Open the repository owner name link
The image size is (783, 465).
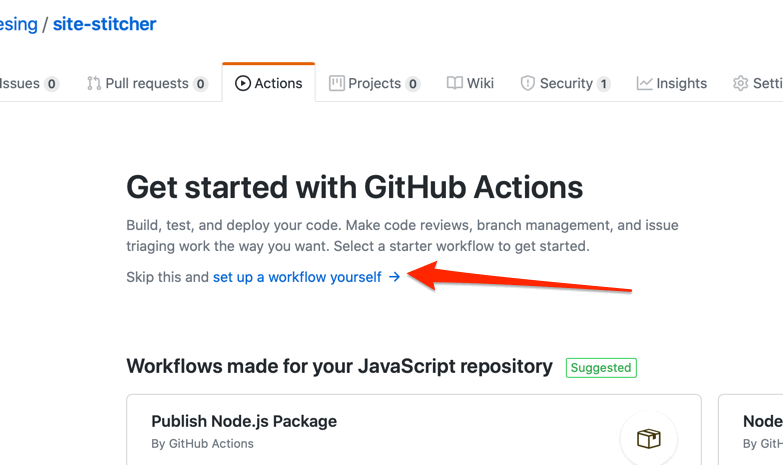18,24
